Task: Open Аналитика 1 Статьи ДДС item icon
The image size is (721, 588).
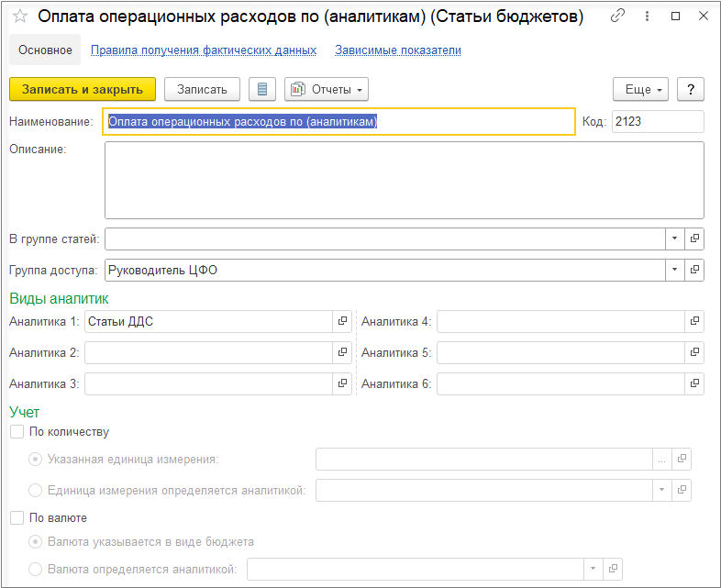Action: tap(343, 321)
